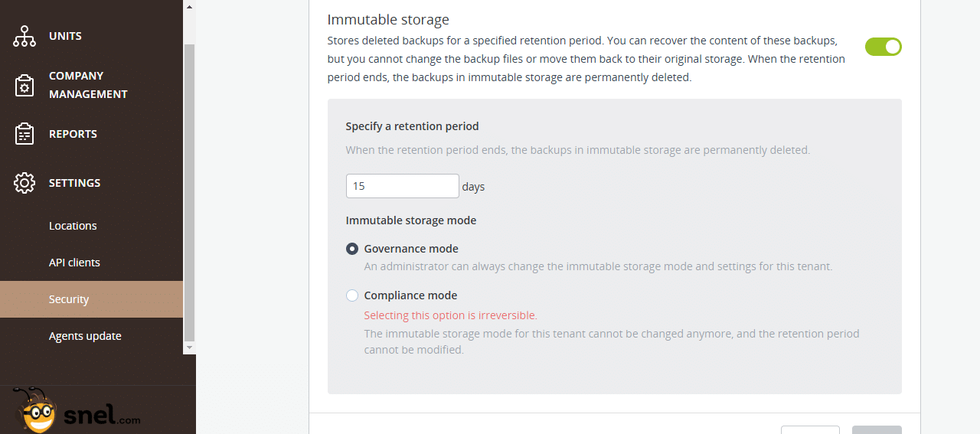Open the Locations settings page
The height and width of the screenshot is (434, 980).
point(73,226)
